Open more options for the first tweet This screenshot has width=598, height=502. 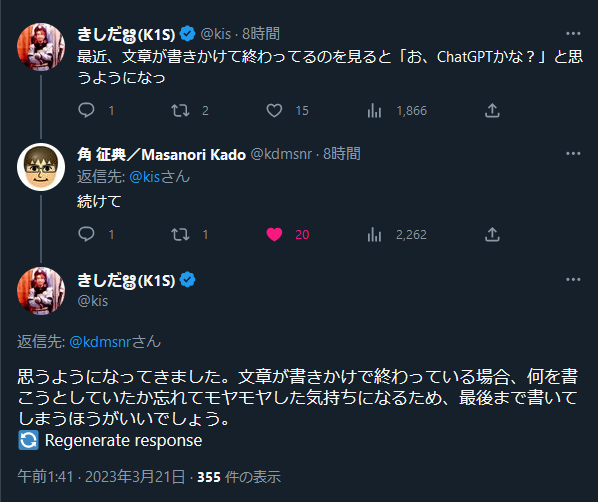pyautogui.click(x=573, y=34)
